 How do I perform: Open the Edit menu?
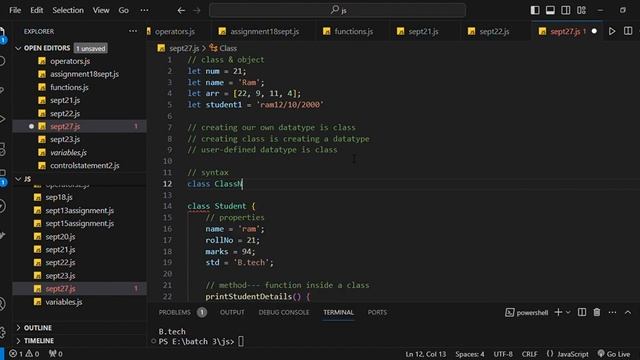[x=36, y=10]
